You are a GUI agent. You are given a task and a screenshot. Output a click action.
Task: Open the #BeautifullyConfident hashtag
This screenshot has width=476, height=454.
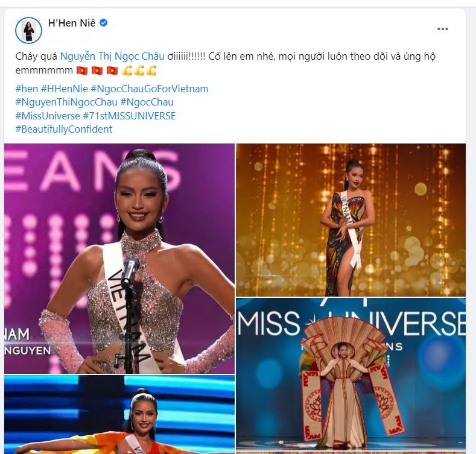(x=64, y=129)
